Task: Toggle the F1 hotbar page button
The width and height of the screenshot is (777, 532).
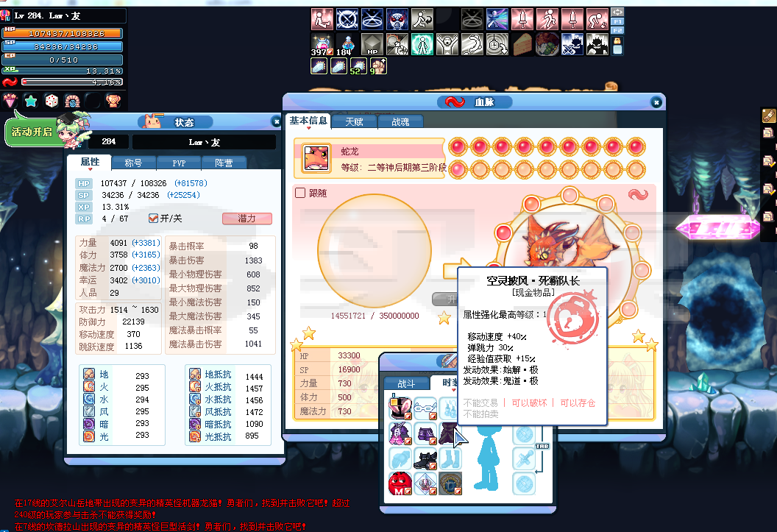Action: 617,21
